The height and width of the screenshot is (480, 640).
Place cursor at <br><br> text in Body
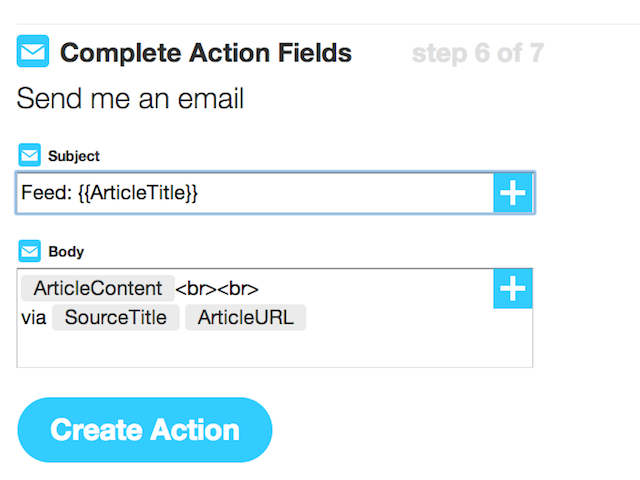click(217, 289)
